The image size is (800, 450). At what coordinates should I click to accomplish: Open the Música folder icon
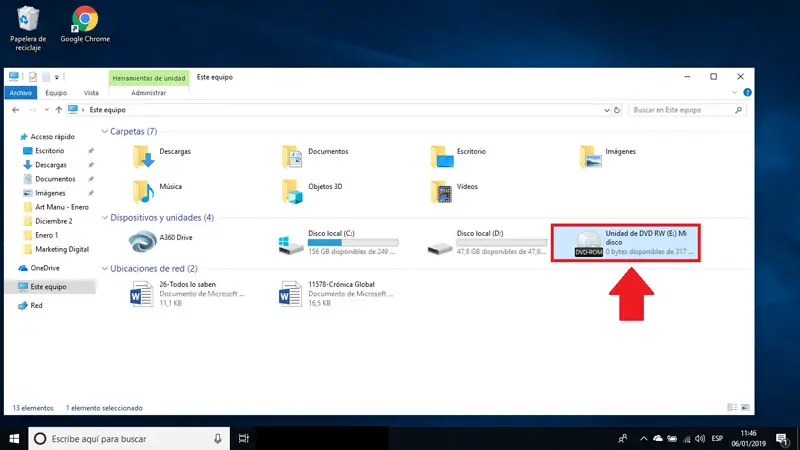click(x=144, y=192)
